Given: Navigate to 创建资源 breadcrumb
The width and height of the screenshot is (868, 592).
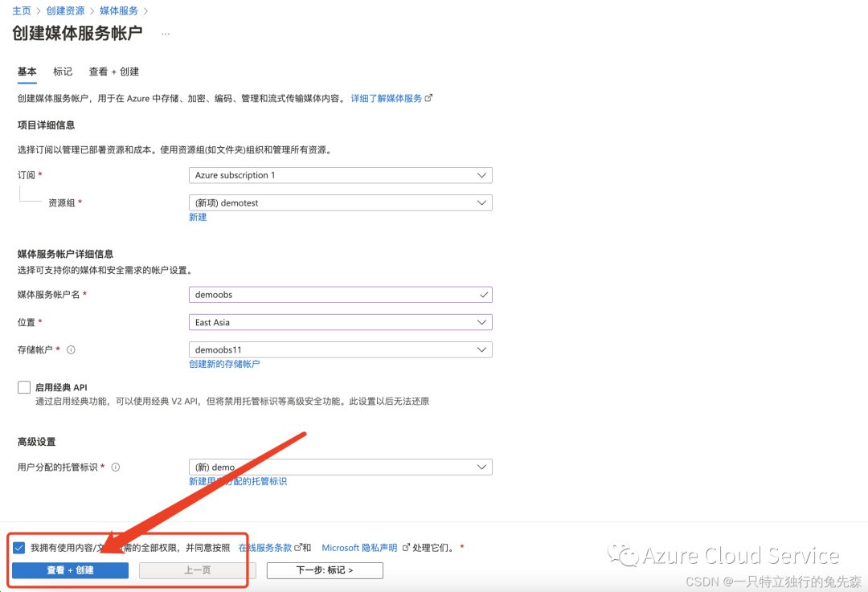Looking at the screenshot, I should point(65,10).
